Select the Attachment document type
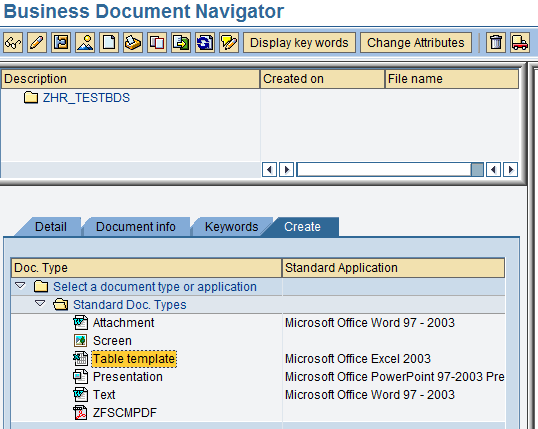Screen dimensions: 538x429 click(124, 323)
